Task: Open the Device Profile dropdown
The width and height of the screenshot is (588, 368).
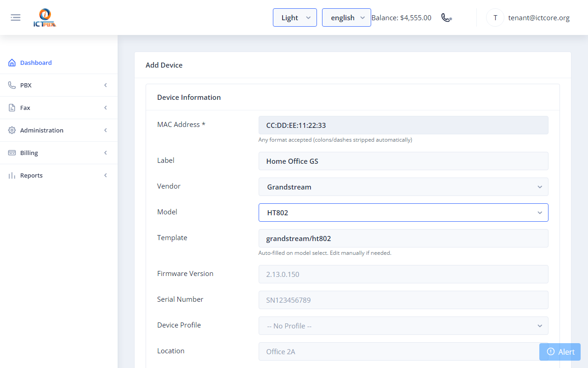Action: pyautogui.click(x=403, y=326)
